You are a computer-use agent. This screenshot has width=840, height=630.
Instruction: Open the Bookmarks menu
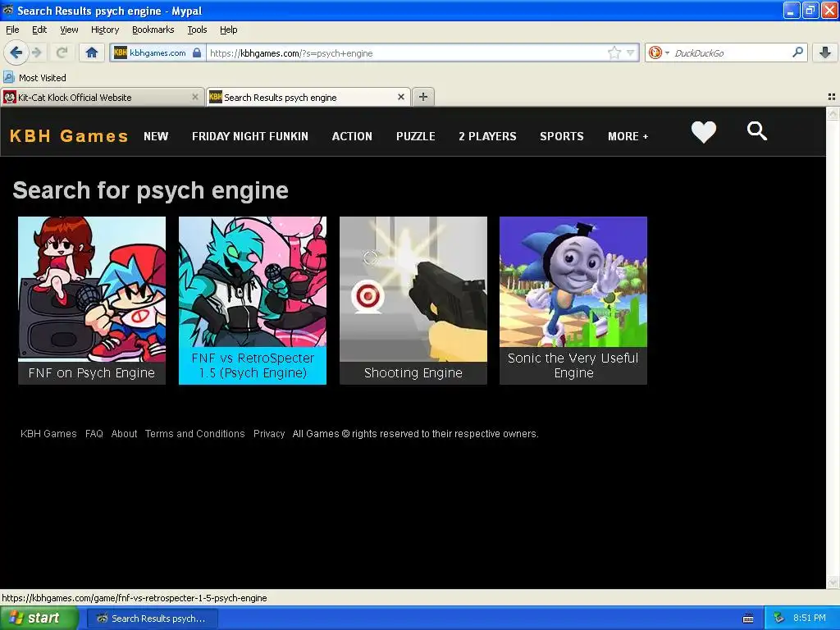(x=153, y=30)
